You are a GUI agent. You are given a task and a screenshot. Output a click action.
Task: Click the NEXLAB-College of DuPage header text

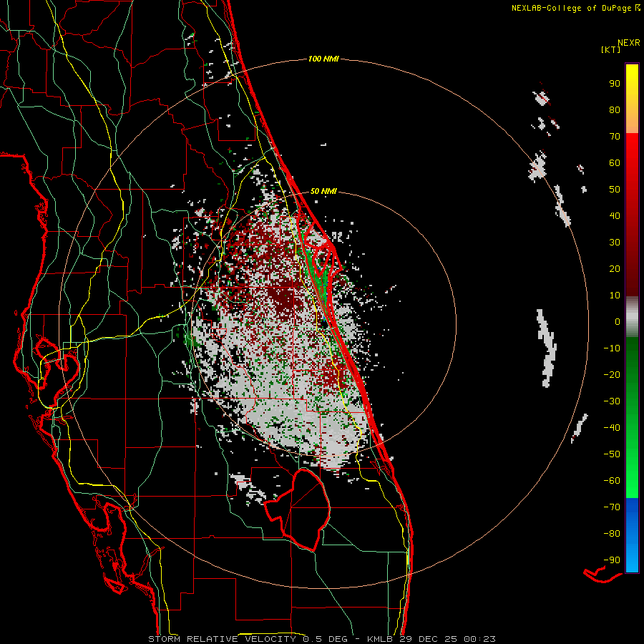coord(571,8)
